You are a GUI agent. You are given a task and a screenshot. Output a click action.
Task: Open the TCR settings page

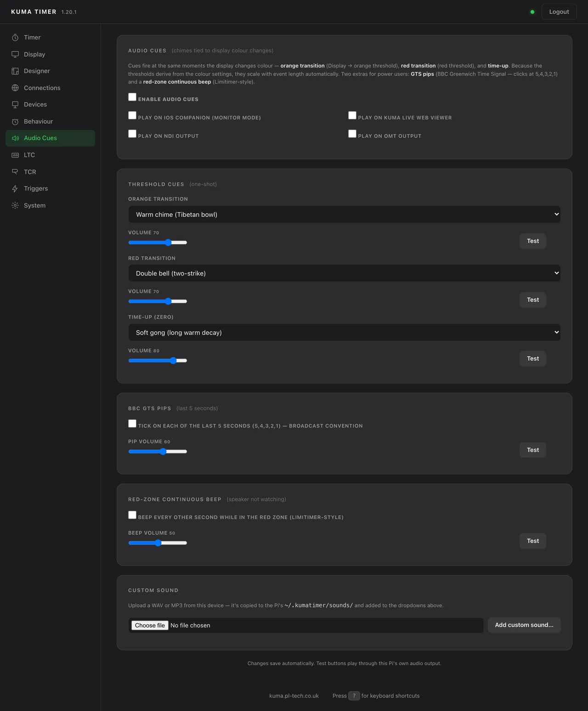point(50,172)
